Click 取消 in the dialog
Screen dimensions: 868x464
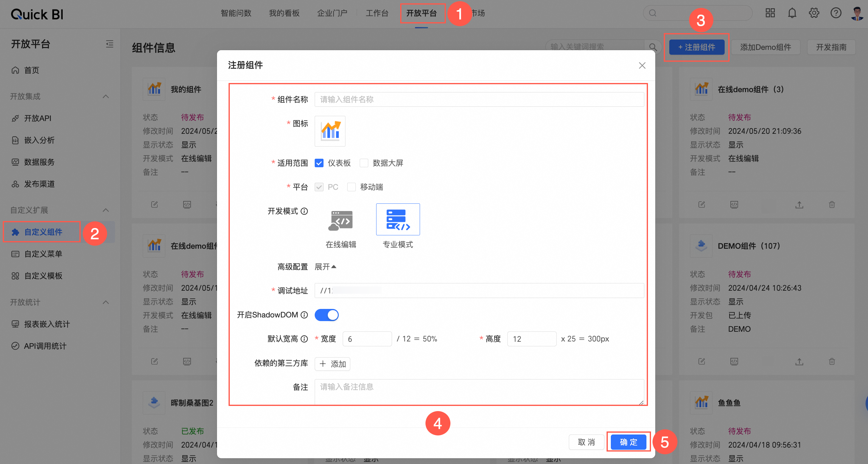[x=586, y=442]
